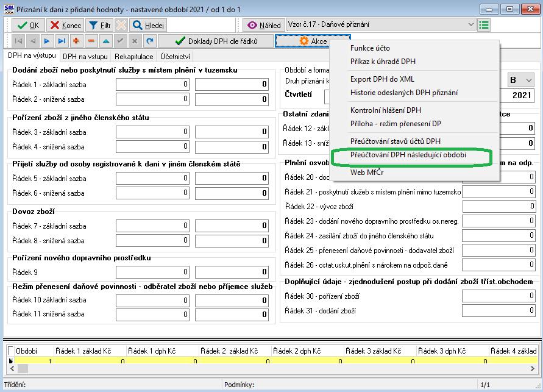The image size is (543, 392).
Task: Click the blue up-triangle edit icon
Action: pyautogui.click(x=106, y=41)
